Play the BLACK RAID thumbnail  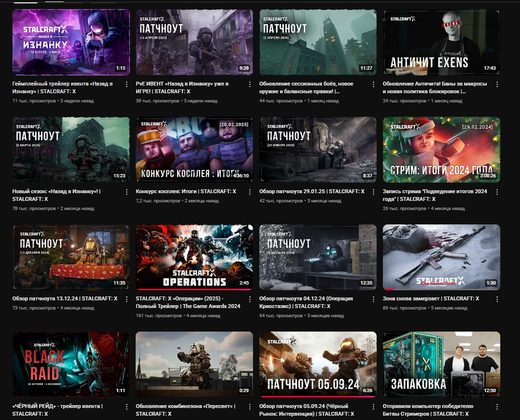coord(71,364)
